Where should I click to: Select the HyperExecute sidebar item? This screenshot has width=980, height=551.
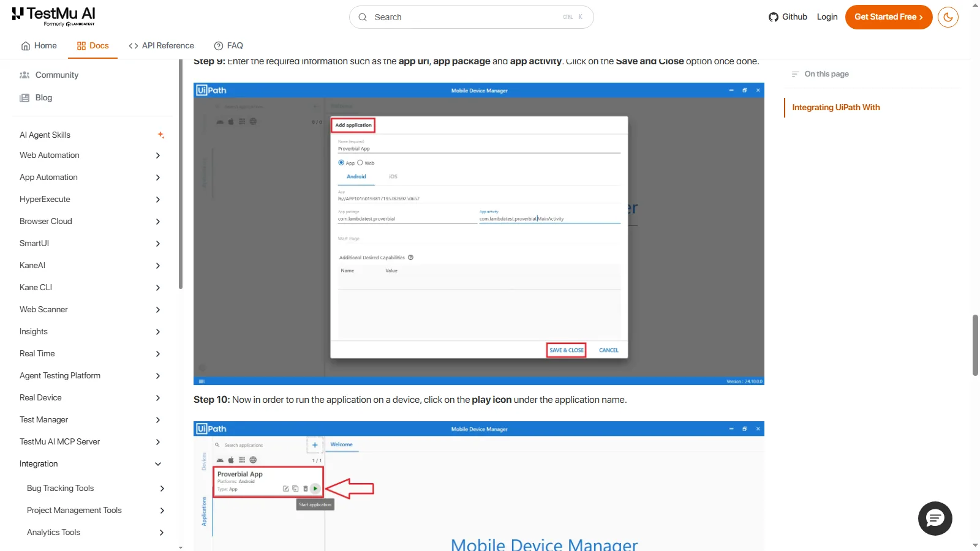point(45,200)
